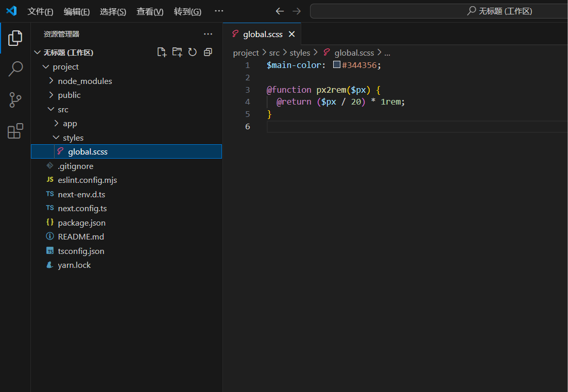This screenshot has width=568, height=392.
Task: Select global.scss in the file tree
Action: 127,151
